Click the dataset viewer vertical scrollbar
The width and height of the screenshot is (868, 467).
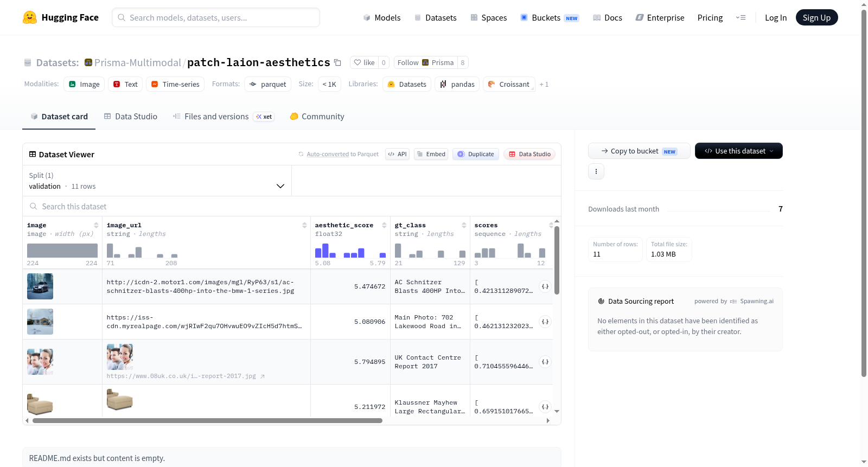pyautogui.click(x=557, y=260)
